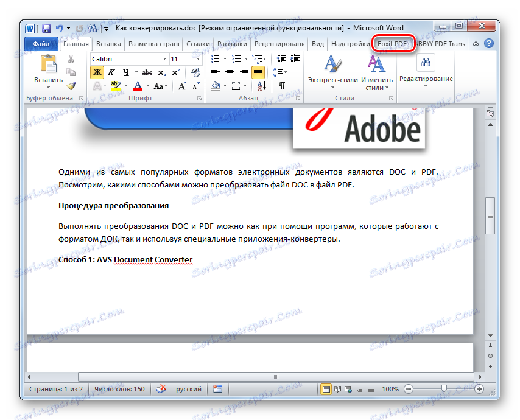Expand bullet list options arrow
520x420 pixels.
click(x=225, y=59)
